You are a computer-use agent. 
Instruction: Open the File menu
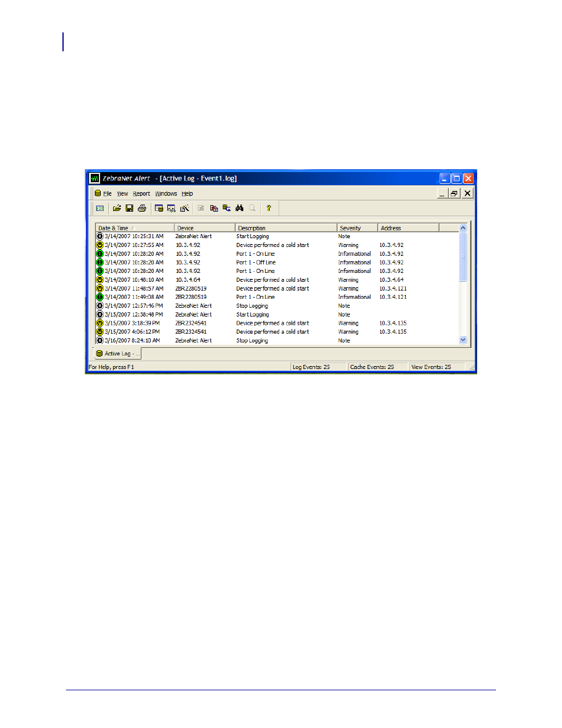tap(107, 193)
